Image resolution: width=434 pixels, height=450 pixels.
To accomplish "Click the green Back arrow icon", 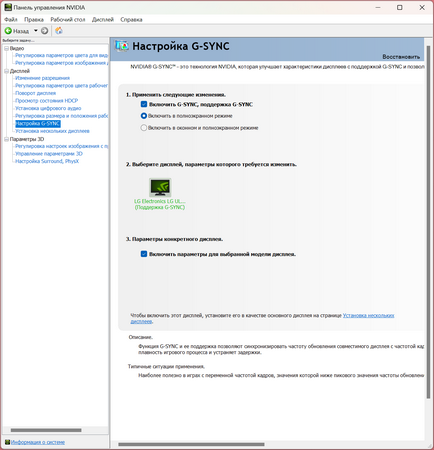I will (8, 31).
